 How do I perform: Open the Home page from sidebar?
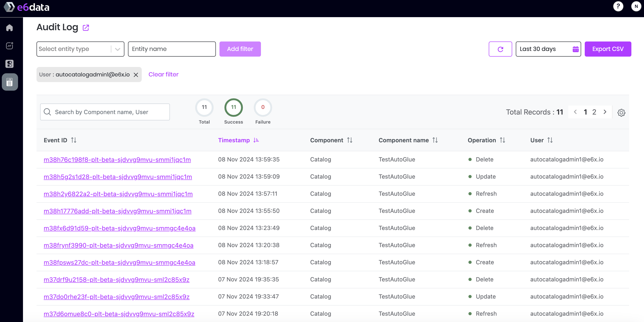pos(9,28)
